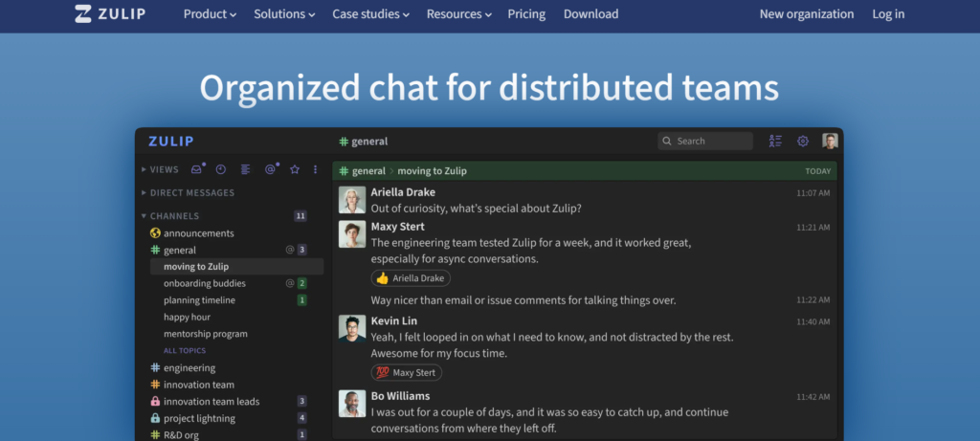Open the announcements channel

click(199, 233)
